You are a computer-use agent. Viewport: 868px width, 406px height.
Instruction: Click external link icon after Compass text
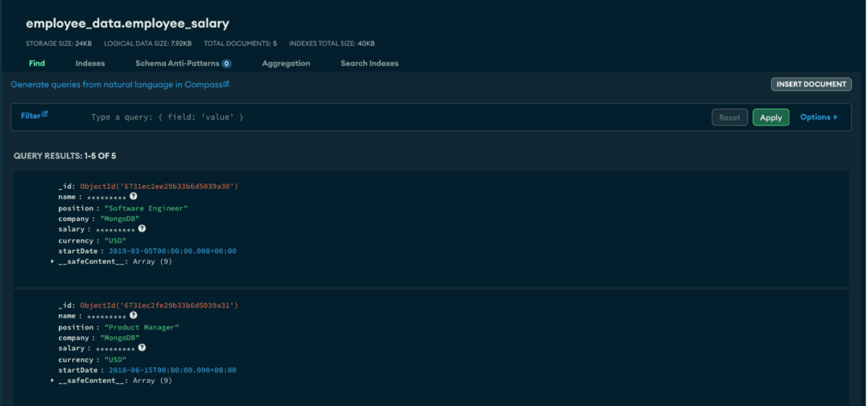point(227,84)
